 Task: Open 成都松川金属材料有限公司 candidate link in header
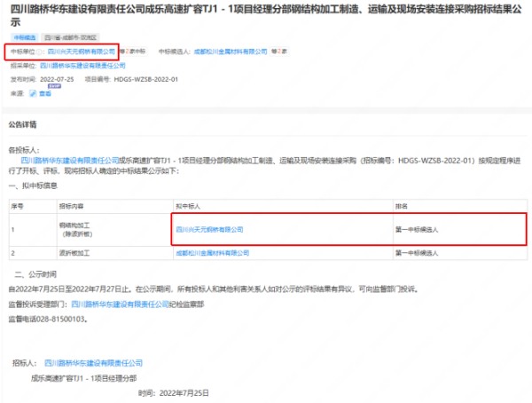point(231,51)
